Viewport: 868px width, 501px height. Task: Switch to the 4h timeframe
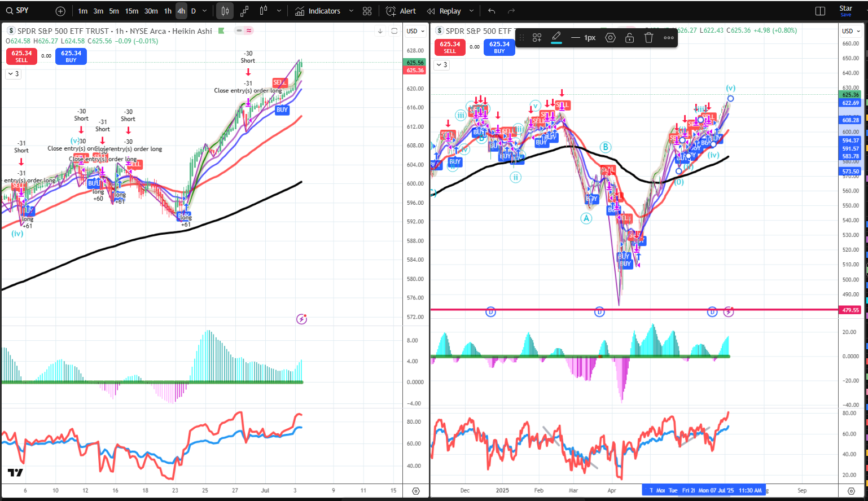181,11
